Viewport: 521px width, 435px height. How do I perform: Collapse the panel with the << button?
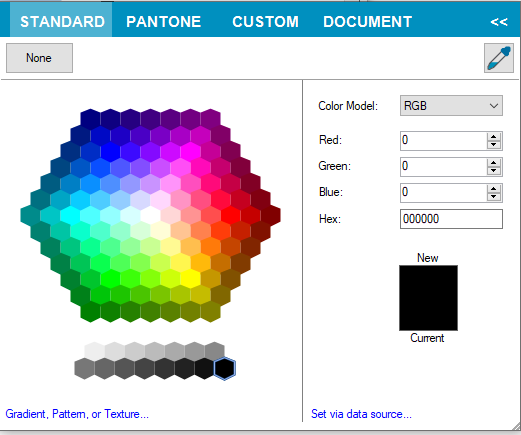[499, 22]
